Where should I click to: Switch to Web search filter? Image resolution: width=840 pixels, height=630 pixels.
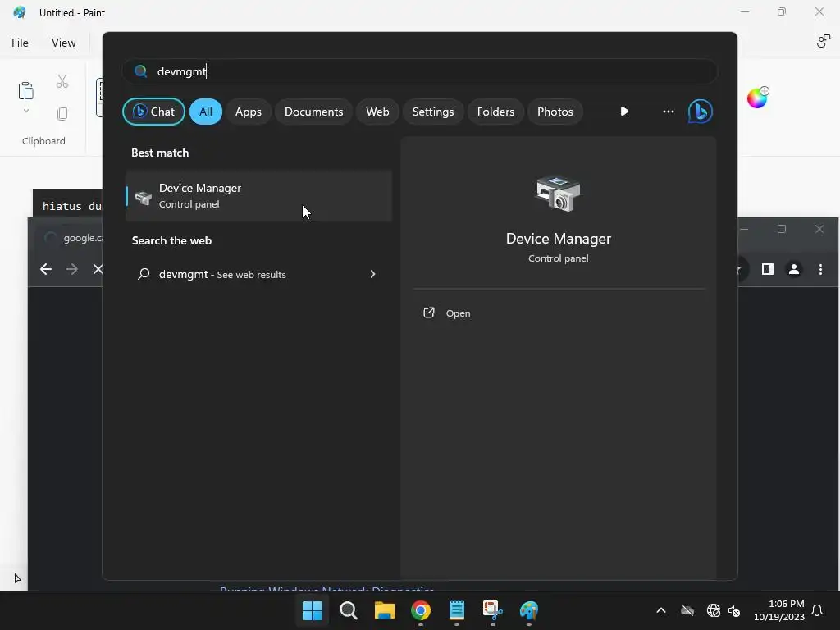coord(377,112)
